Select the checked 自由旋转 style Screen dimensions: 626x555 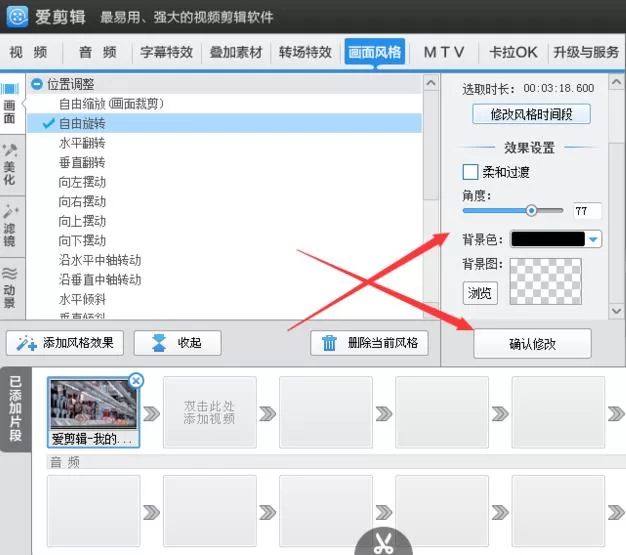(x=224, y=123)
